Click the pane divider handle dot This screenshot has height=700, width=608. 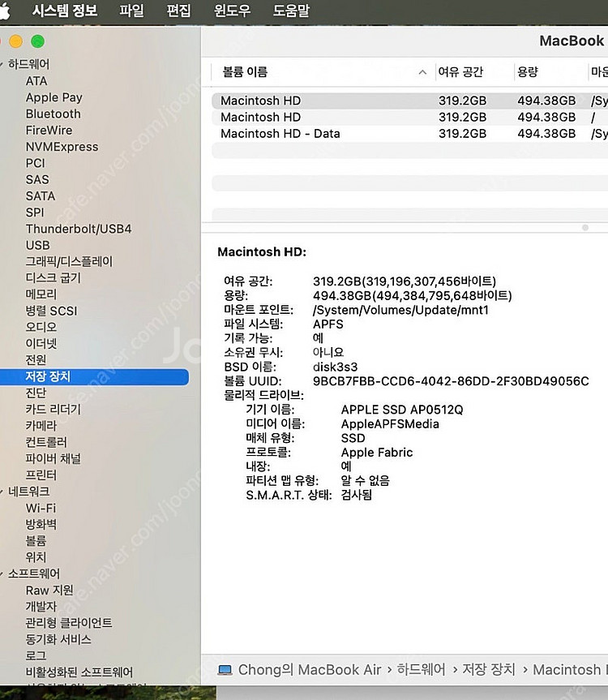(585, 228)
